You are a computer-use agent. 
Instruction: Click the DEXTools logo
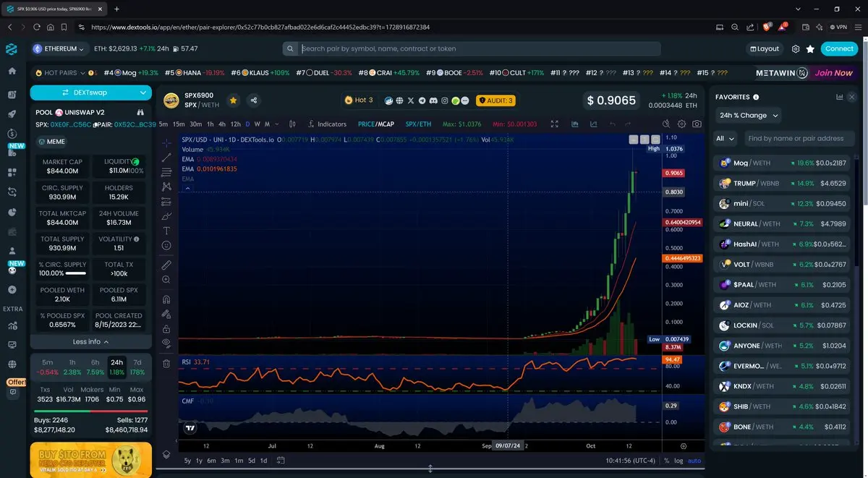coord(12,49)
